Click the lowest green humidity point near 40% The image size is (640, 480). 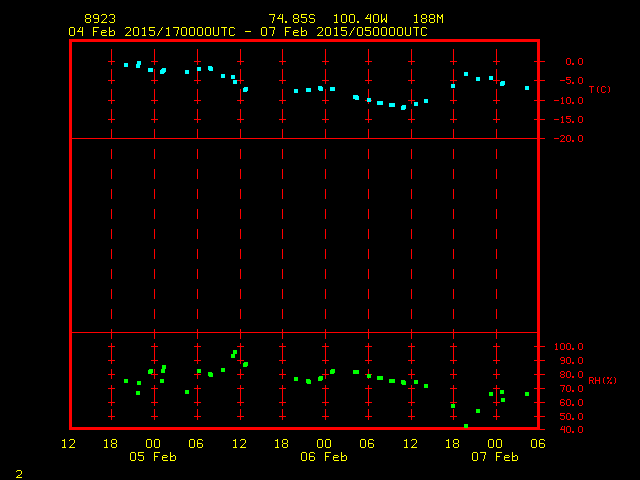(466, 426)
